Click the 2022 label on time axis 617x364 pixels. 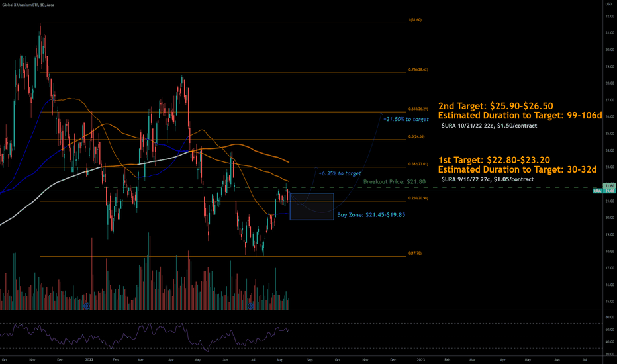pyautogui.click(x=89, y=359)
